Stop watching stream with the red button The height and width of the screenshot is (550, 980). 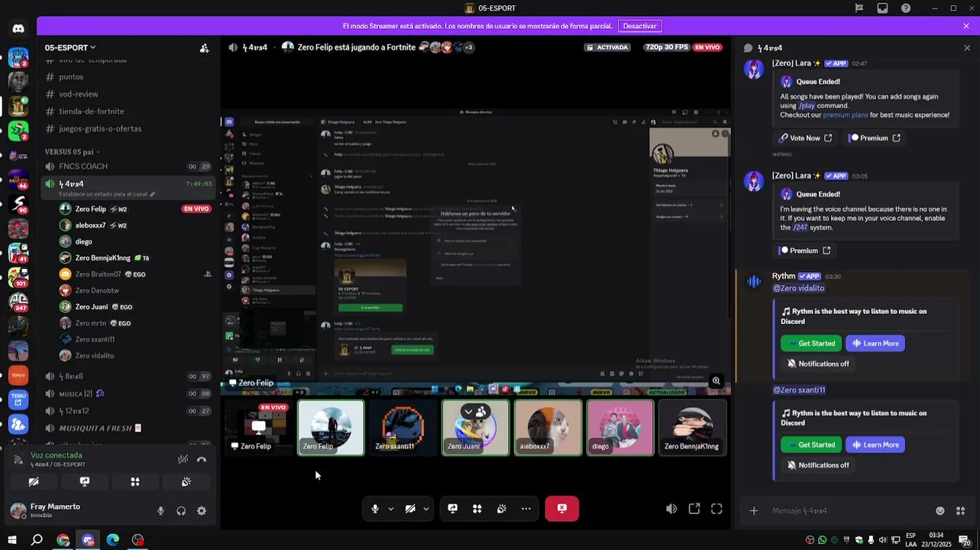561,509
